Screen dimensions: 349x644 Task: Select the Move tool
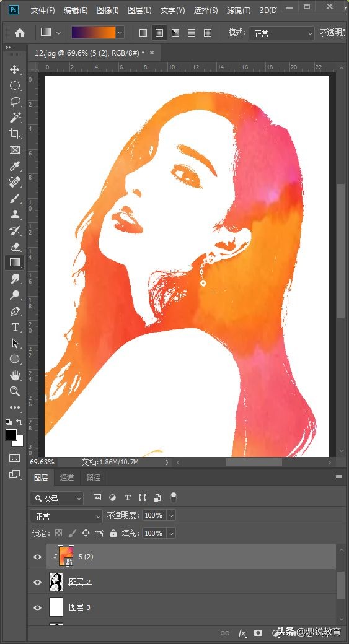15,70
